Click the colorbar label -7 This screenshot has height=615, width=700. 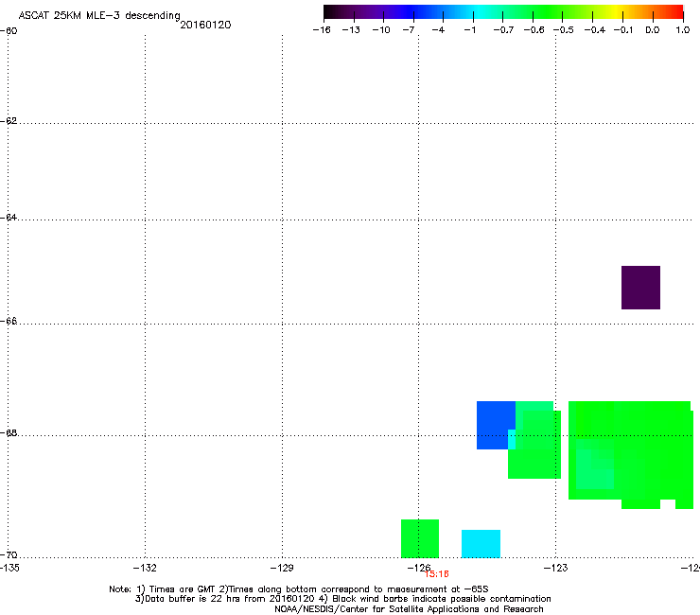[x=409, y=30]
